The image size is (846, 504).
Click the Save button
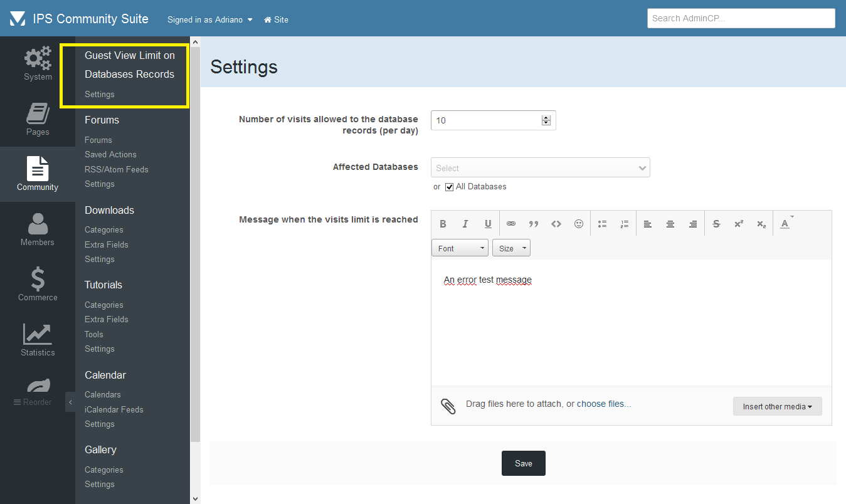tap(523, 463)
